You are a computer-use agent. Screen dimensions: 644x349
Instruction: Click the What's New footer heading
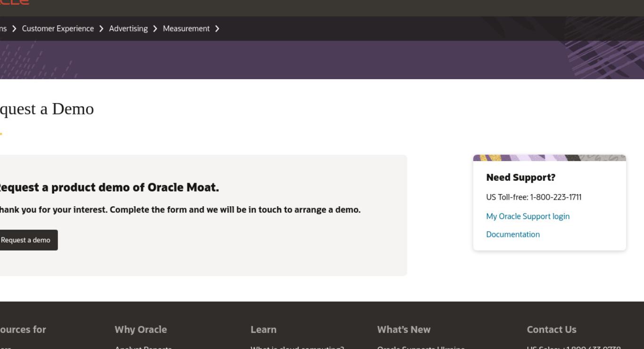click(404, 329)
